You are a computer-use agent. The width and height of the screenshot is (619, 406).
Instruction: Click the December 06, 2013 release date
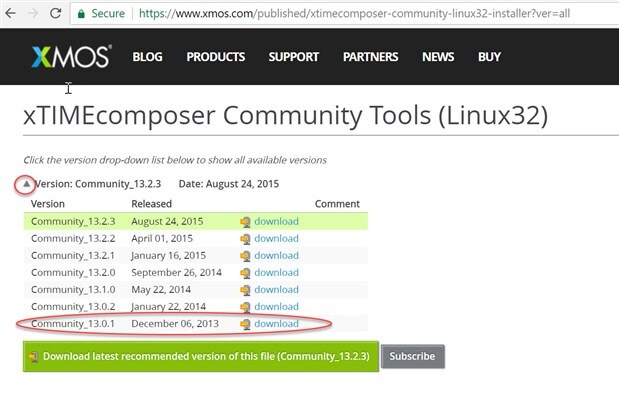tap(175, 323)
